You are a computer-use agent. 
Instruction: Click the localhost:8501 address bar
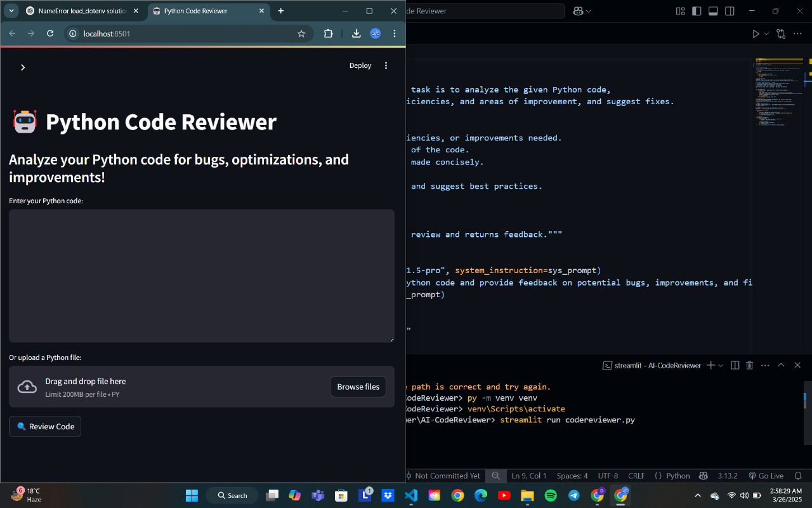coord(188,34)
